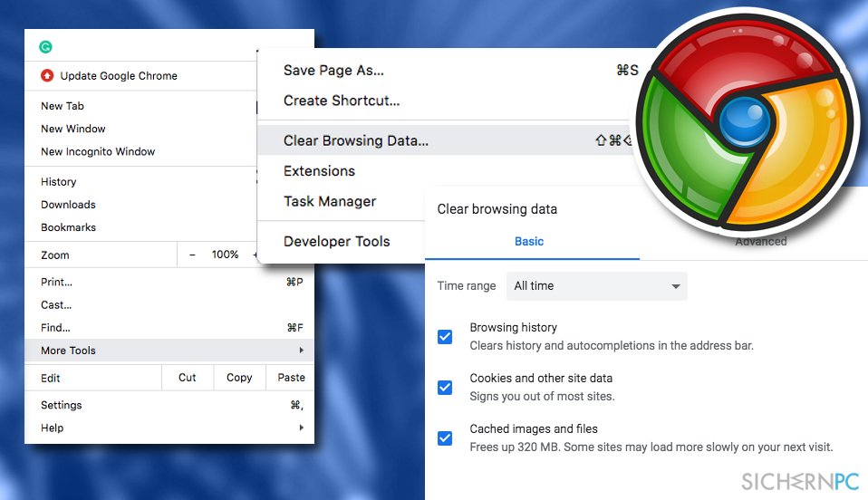Click the SICHERNPC watermark logo
Viewport: 868px width, 500px height.
(x=800, y=482)
